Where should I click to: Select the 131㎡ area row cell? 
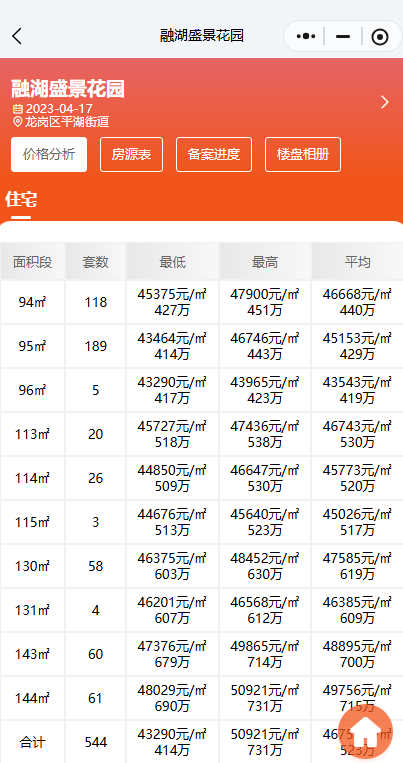(33, 610)
